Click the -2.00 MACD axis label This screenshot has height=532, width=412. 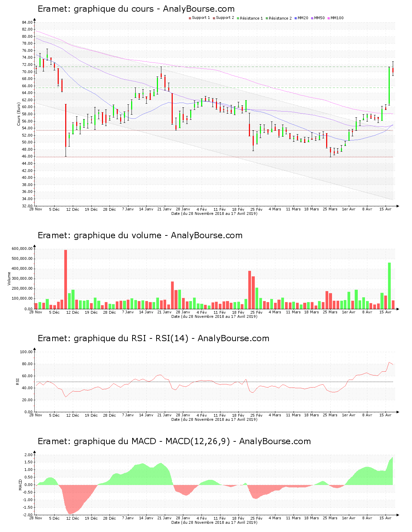click(x=28, y=515)
